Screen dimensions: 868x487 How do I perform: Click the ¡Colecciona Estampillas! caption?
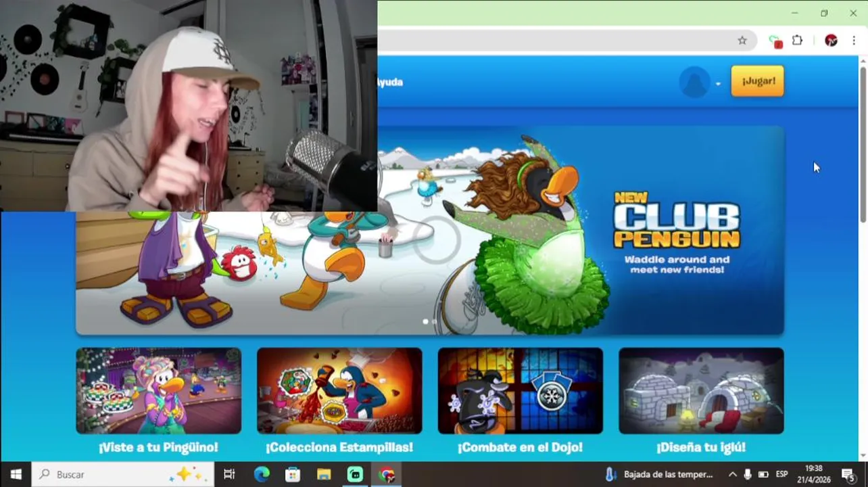339,447
